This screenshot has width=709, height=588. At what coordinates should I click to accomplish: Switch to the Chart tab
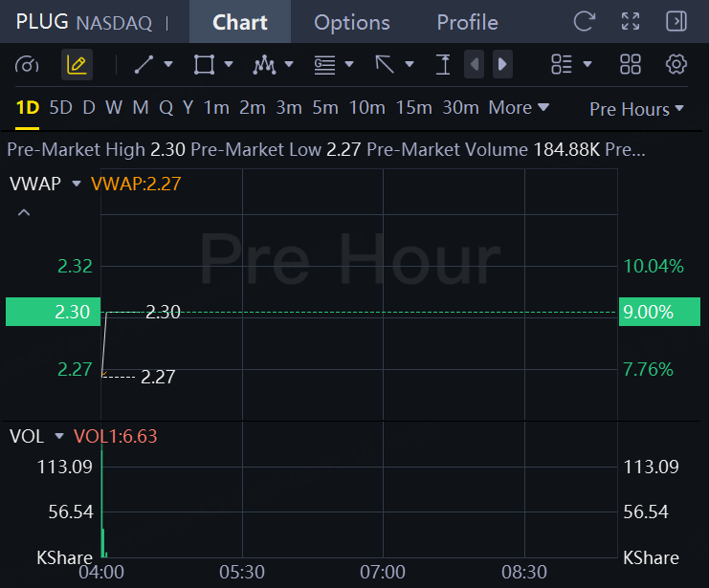240,22
